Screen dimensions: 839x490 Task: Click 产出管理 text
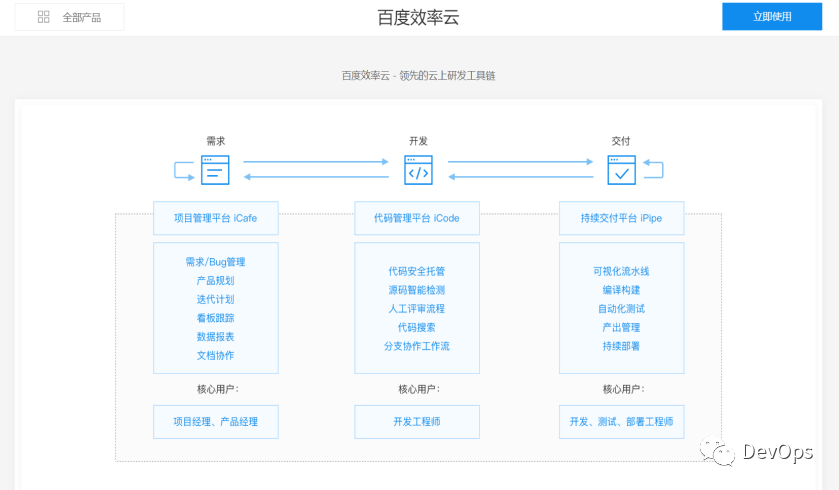621,328
